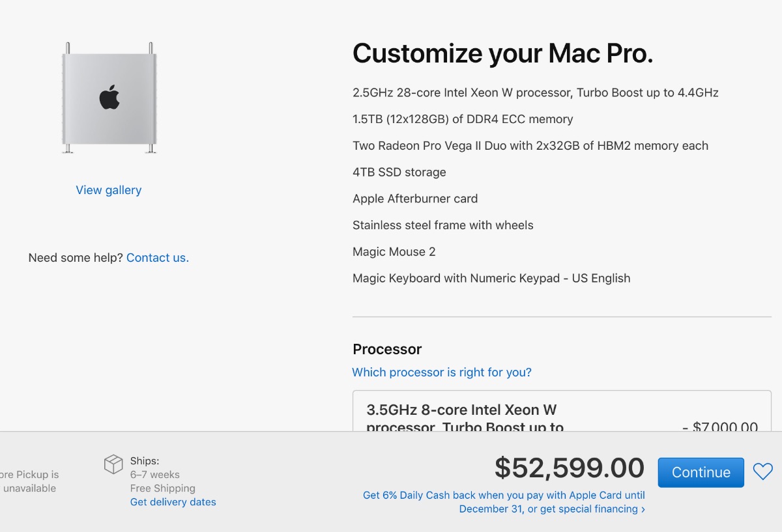Click the Magic Mouse 2 spec line
The height and width of the screenshot is (532, 782).
coord(394,252)
